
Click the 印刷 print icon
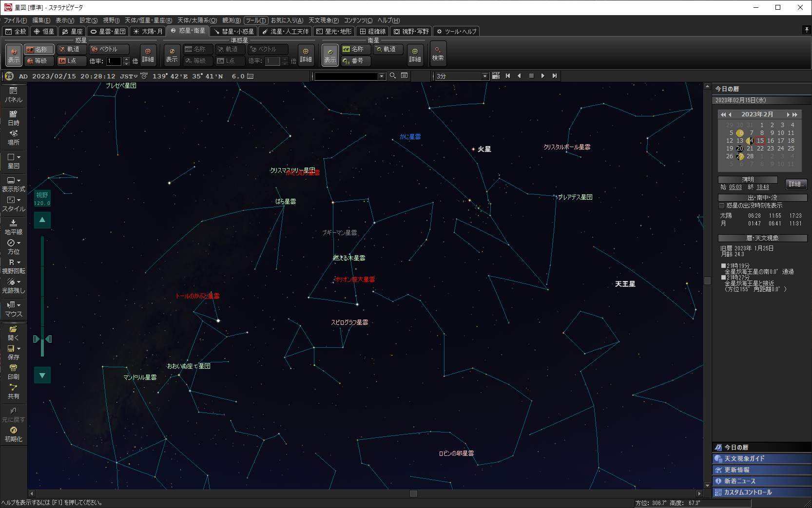[13, 372]
